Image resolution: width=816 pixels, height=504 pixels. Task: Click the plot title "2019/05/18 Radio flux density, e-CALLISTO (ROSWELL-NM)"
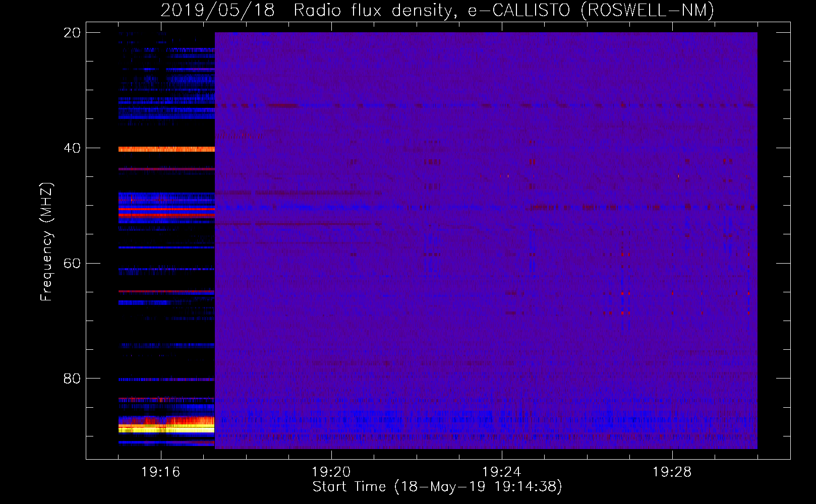pyautogui.click(x=437, y=10)
